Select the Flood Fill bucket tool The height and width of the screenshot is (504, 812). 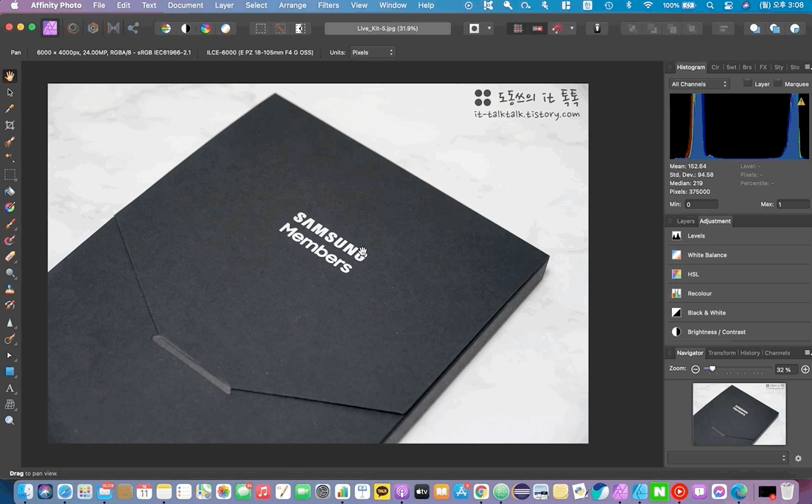pos(10,191)
